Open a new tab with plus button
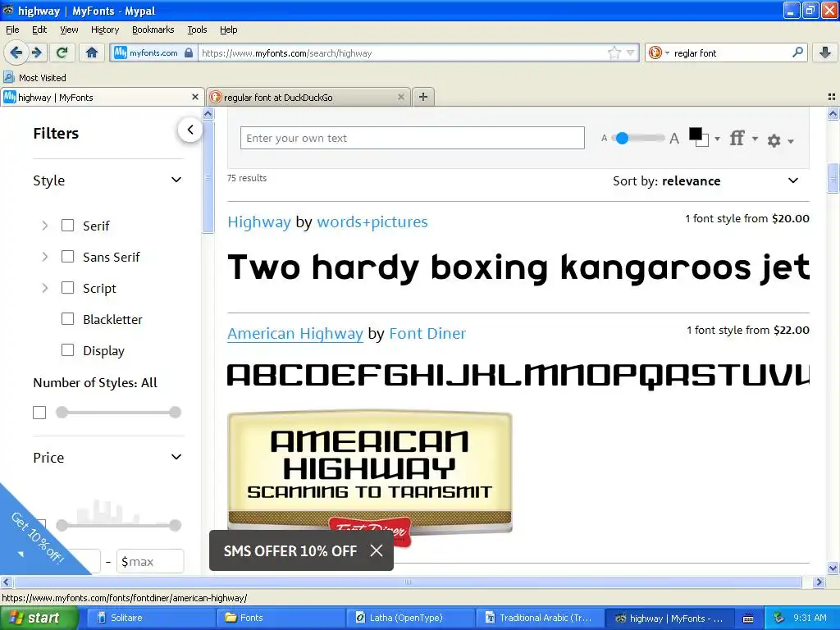The image size is (840, 630). coord(423,97)
